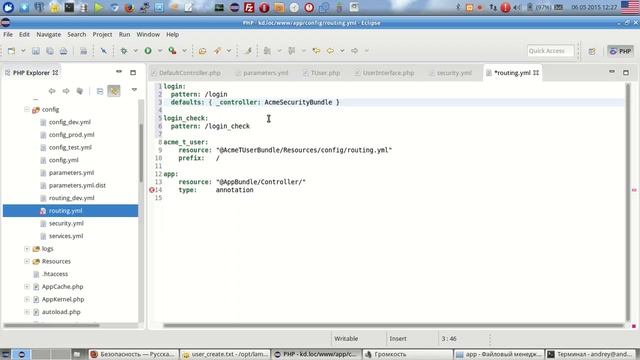Switch to the TUser.php editor tab
This screenshot has height=360, width=640.
click(x=322, y=73)
